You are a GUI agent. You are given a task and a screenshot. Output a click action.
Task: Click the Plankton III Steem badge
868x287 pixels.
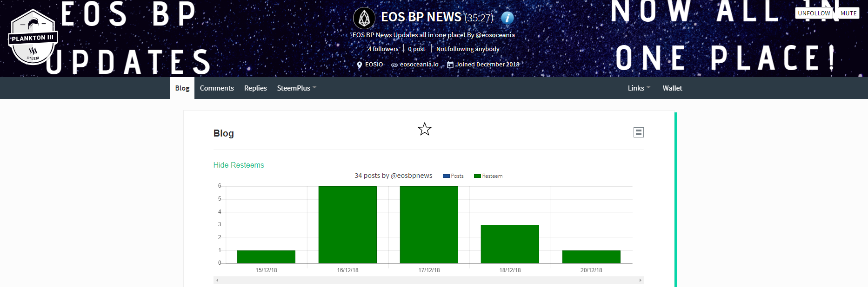click(33, 38)
